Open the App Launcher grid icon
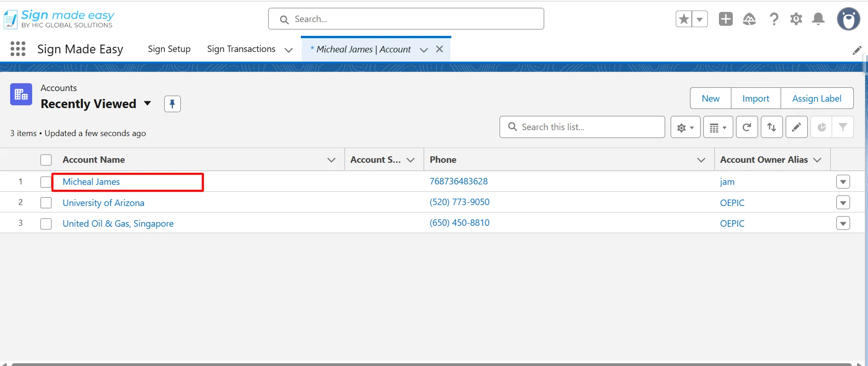The image size is (868, 366). point(18,49)
